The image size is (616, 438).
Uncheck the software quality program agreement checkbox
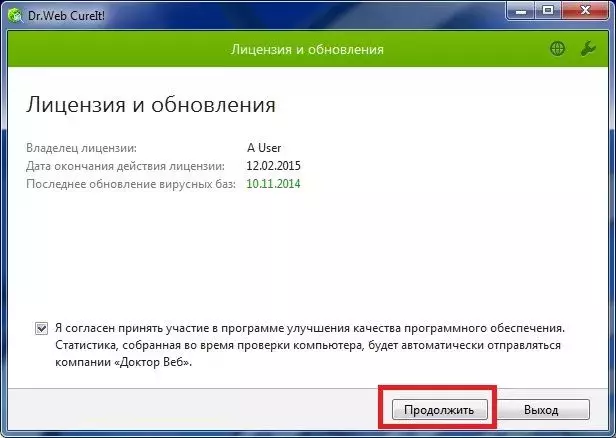[x=41, y=328]
